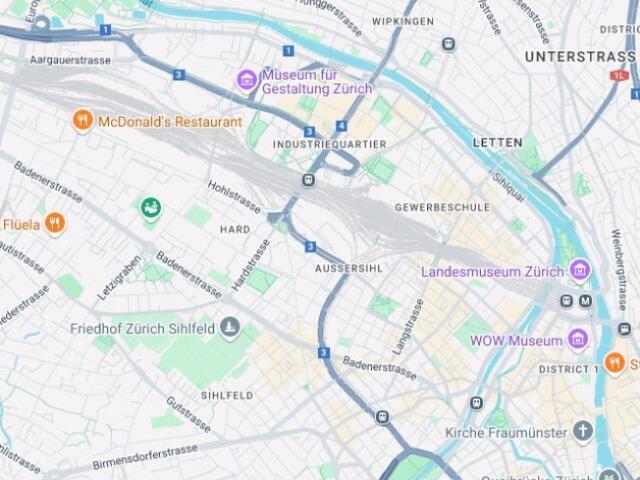The width and height of the screenshot is (640, 480).
Task: Click the Friedhof Zürich Sihlfeld cemetery icon
Action: 230,327
